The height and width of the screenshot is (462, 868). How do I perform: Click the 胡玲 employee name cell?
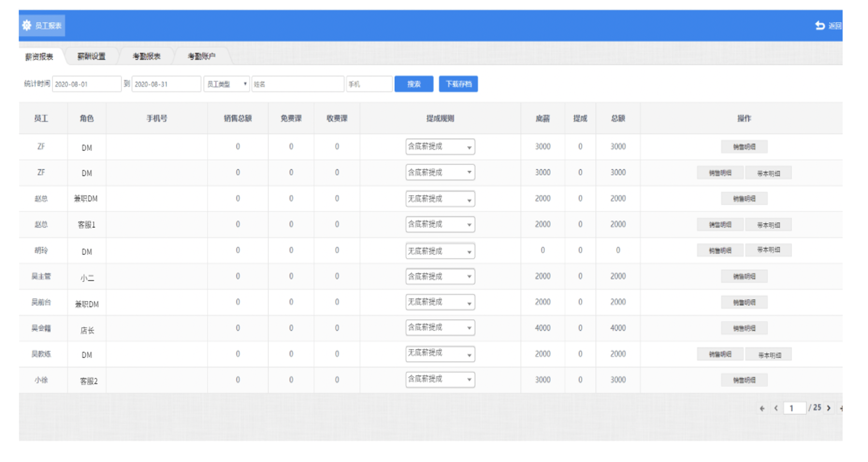[x=41, y=250]
